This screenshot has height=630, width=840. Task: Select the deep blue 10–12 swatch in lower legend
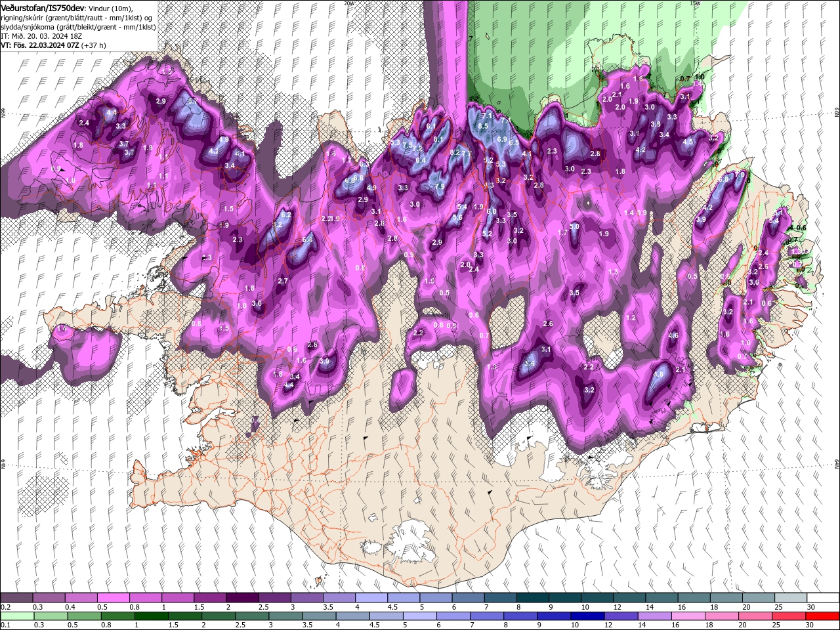(587, 616)
